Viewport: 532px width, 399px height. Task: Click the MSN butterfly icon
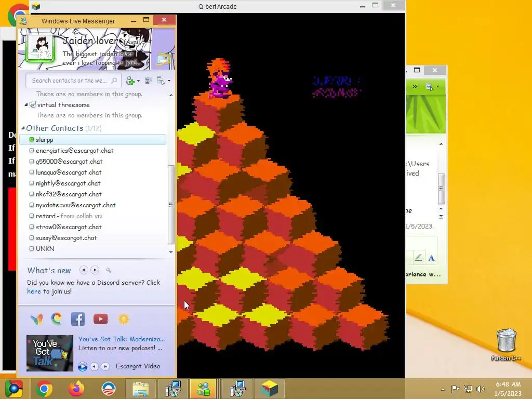36,320
